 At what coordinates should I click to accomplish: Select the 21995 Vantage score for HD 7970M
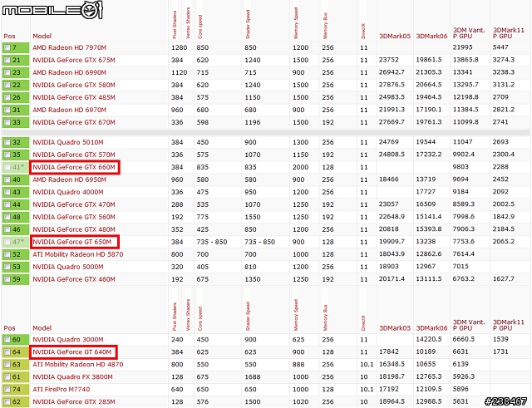[462, 47]
